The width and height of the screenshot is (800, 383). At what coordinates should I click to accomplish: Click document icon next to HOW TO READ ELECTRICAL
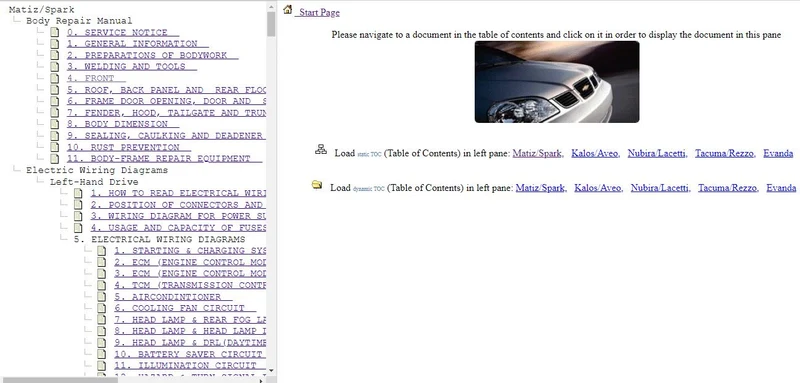[78, 193]
